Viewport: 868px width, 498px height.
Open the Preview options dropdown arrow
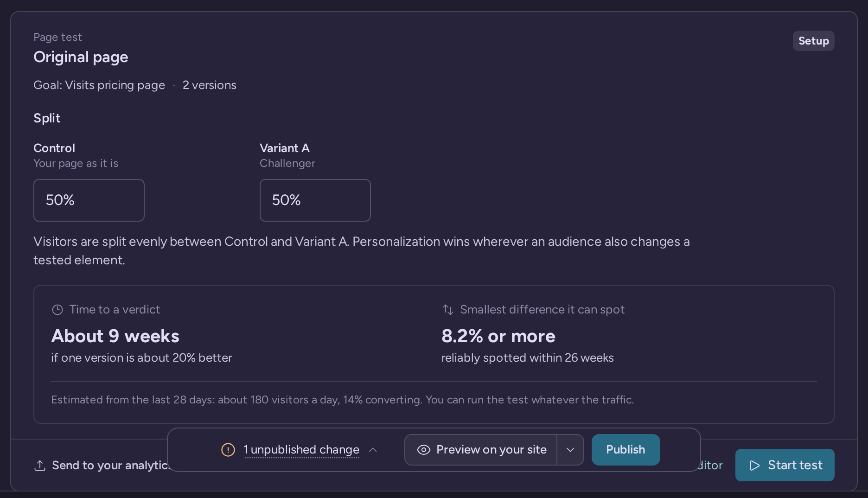tap(570, 450)
